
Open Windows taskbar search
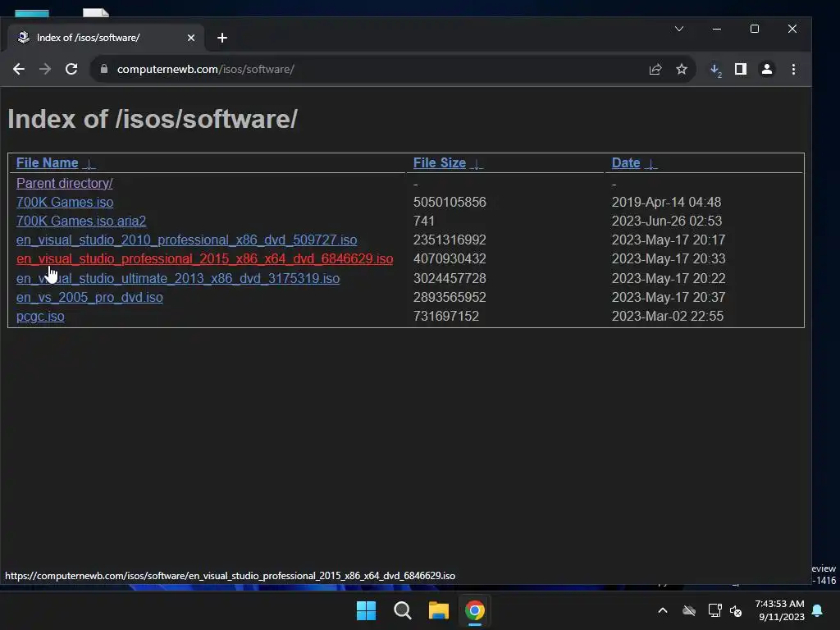402,610
